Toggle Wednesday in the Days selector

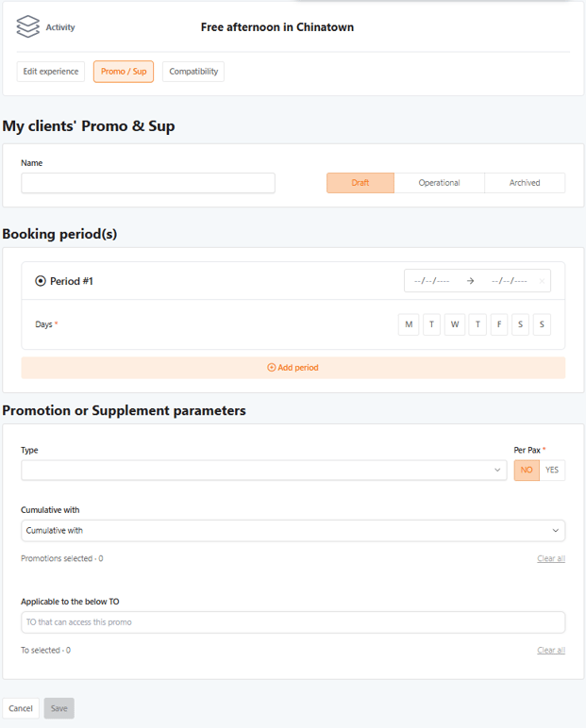[455, 324]
